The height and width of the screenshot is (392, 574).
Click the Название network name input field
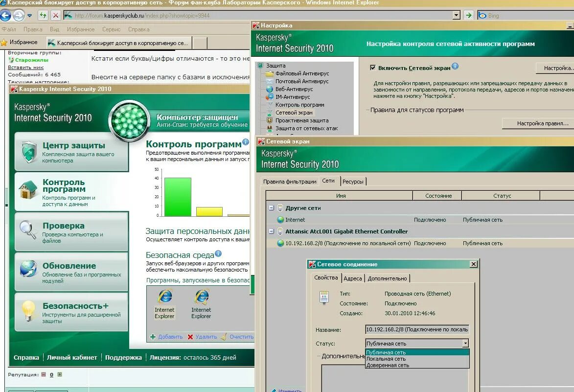pyautogui.click(x=417, y=329)
